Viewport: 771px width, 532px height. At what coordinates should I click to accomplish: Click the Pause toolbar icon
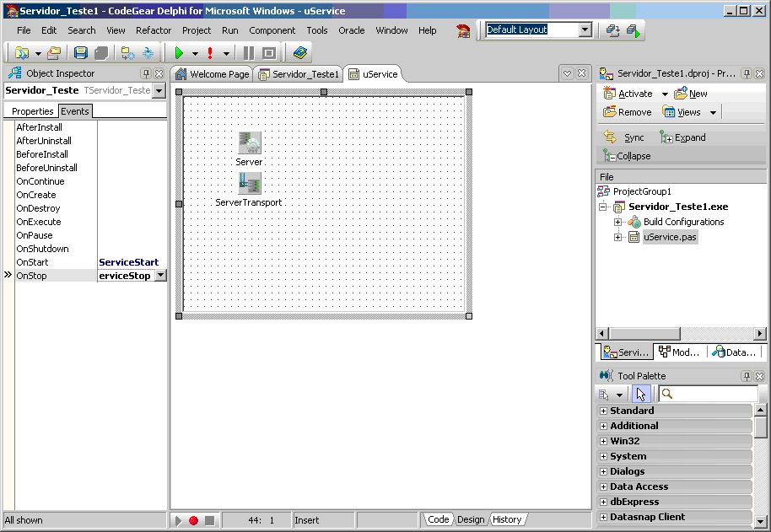click(x=248, y=53)
